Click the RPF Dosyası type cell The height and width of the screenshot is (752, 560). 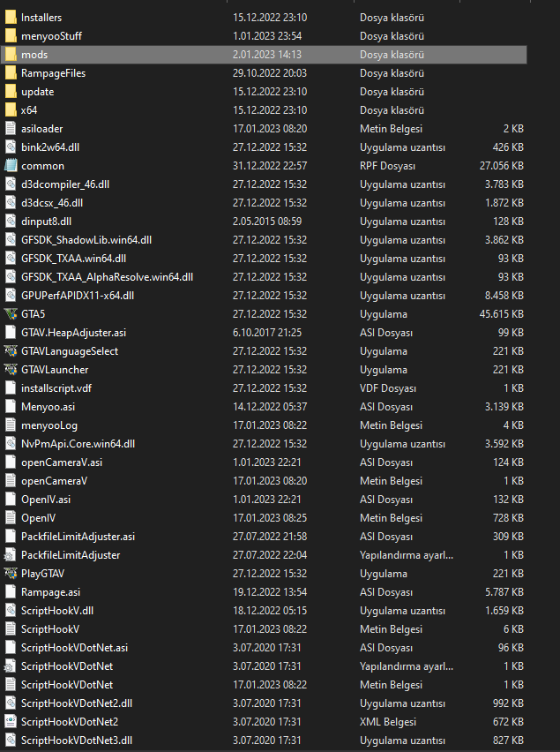pos(387,166)
